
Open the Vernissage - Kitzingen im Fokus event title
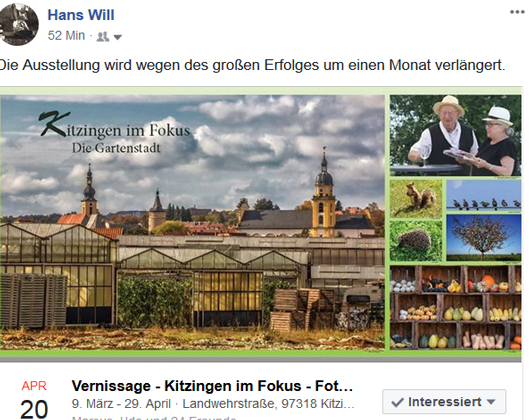click(x=212, y=386)
